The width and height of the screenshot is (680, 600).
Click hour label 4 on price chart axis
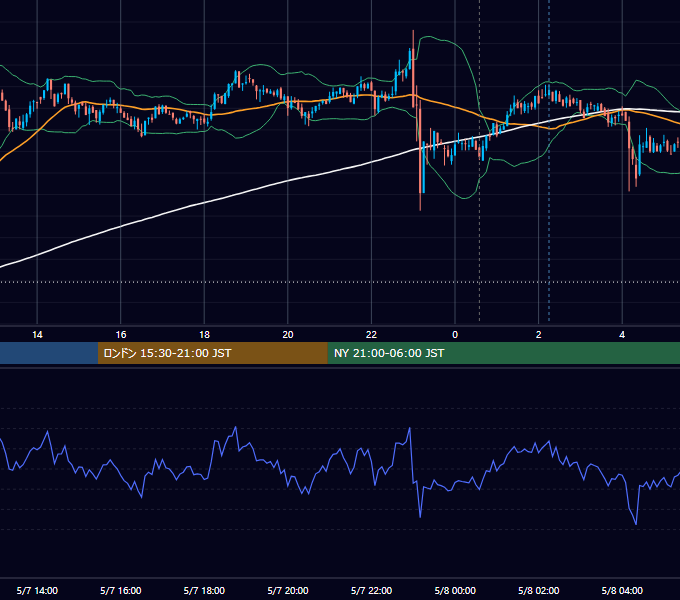622,335
